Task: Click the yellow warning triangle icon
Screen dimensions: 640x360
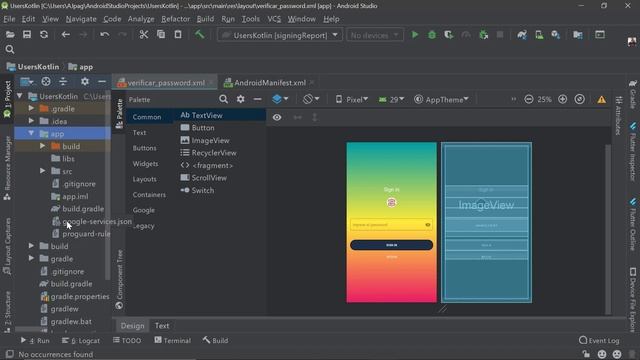Action: [x=602, y=100]
